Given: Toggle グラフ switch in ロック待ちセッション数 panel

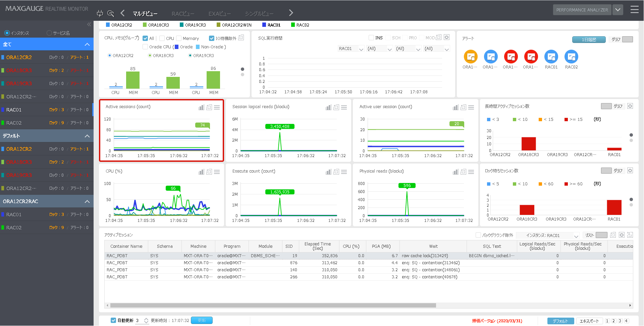Looking at the screenshot, I should (606, 171).
